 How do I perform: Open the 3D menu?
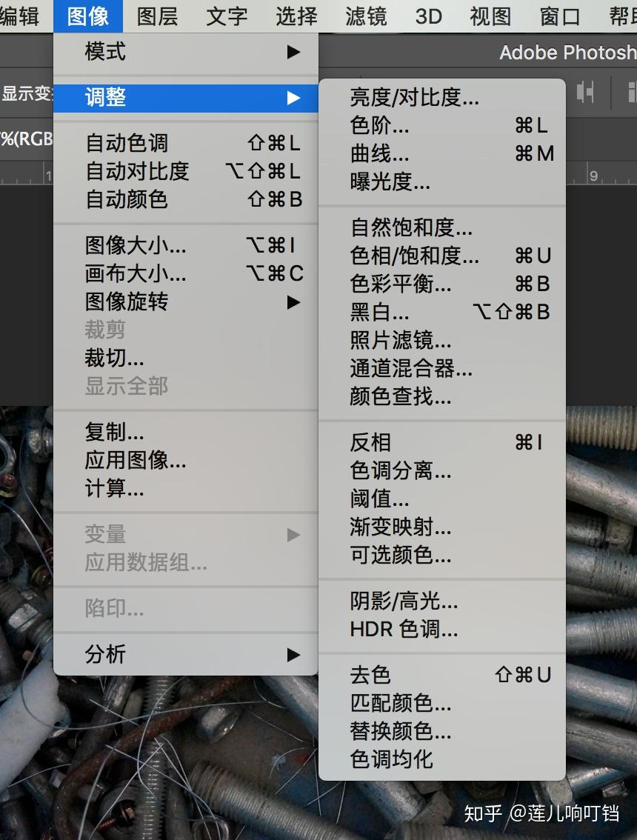tap(427, 16)
